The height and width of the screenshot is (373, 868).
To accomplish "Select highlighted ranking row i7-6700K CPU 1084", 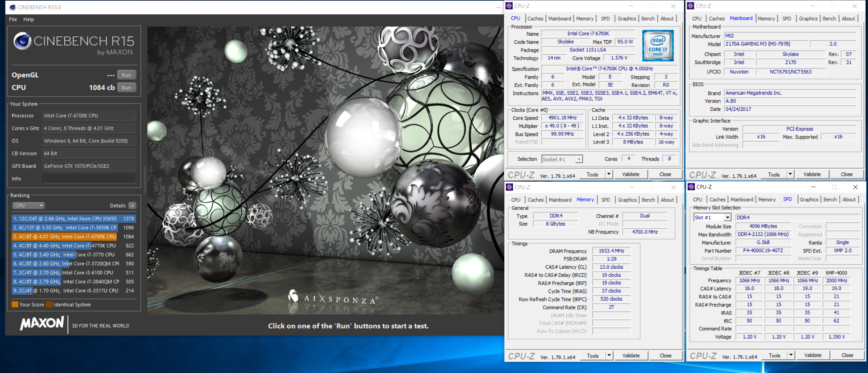I will [x=73, y=237].
